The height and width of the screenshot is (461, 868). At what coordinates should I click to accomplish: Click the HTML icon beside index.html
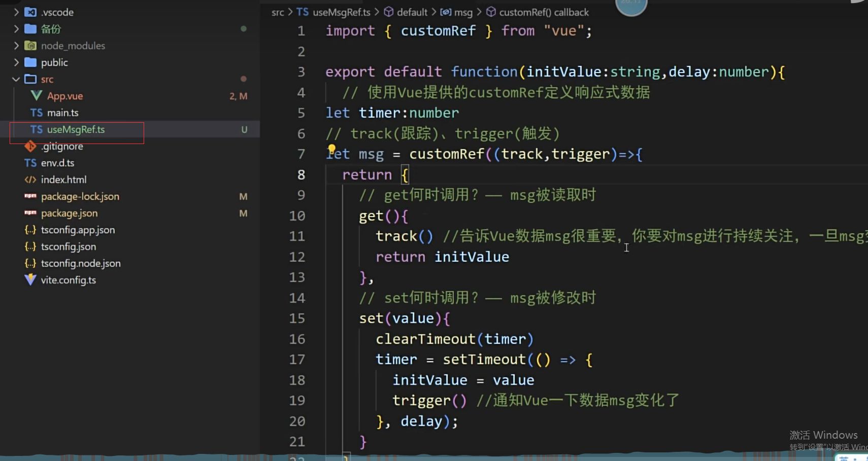click(30, 180)
